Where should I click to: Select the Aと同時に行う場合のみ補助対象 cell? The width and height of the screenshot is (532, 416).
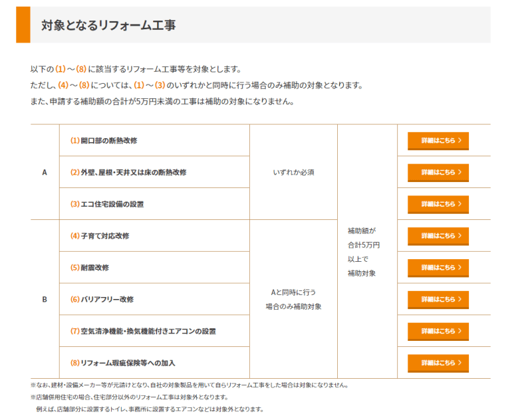click(x=293, y=299)
